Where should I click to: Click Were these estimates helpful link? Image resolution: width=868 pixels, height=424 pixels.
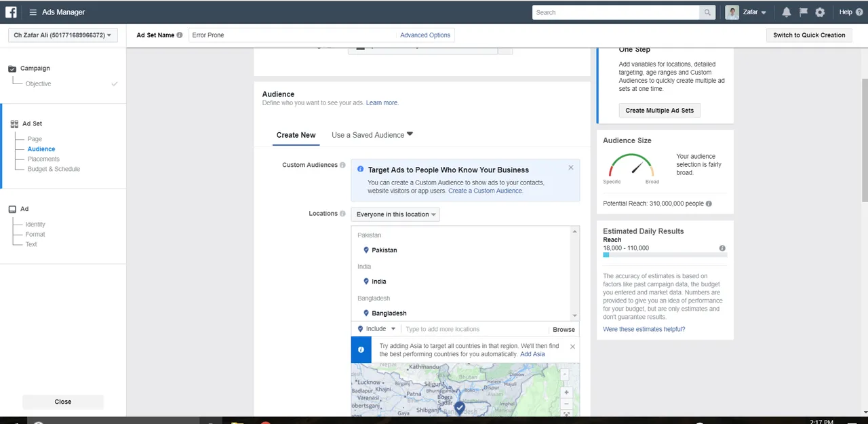click(644, 330)
